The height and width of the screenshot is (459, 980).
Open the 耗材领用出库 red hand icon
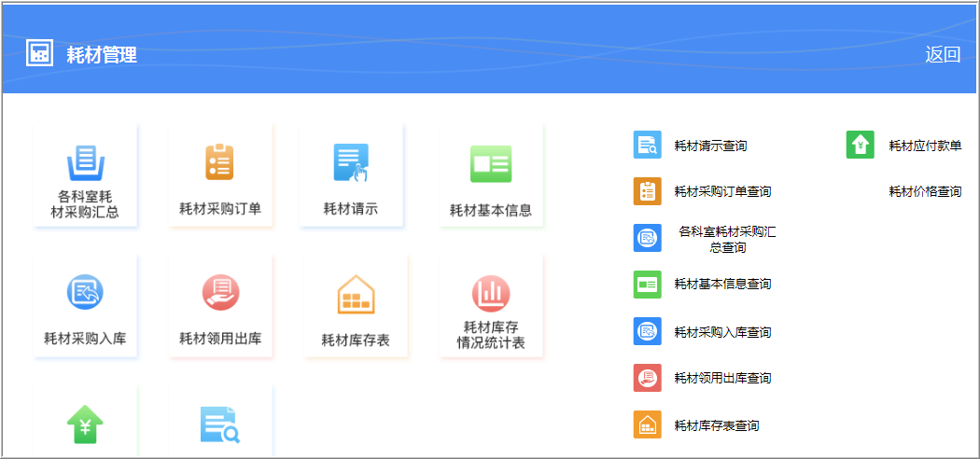(x=220, y=293)
